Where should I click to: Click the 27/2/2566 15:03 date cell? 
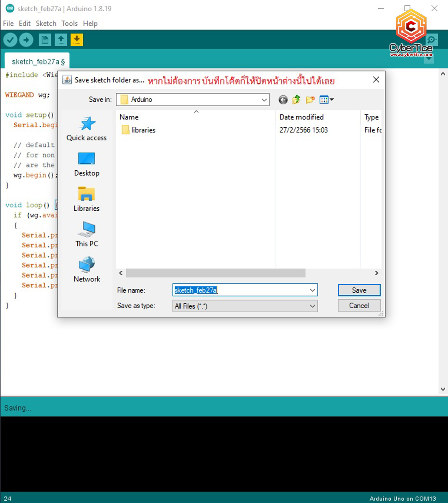pyautogui.click(x=303, y=130)
